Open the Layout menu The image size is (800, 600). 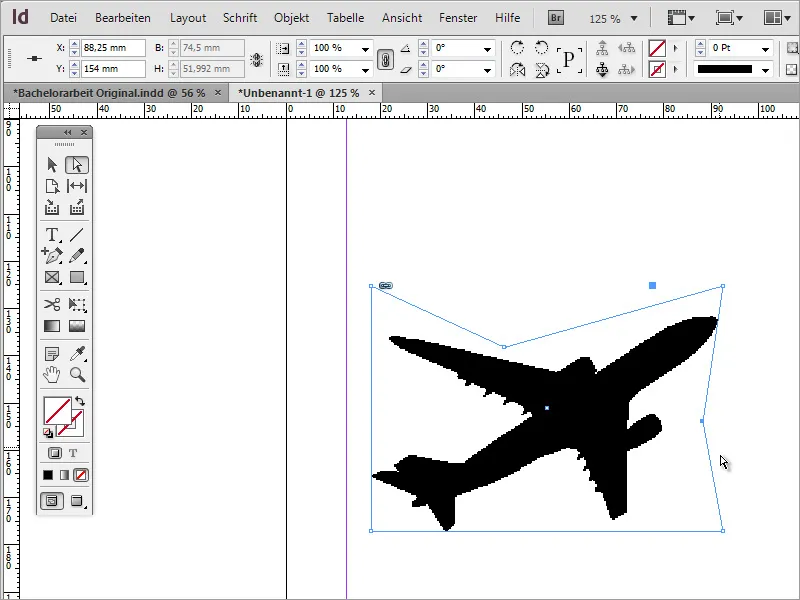188,18
